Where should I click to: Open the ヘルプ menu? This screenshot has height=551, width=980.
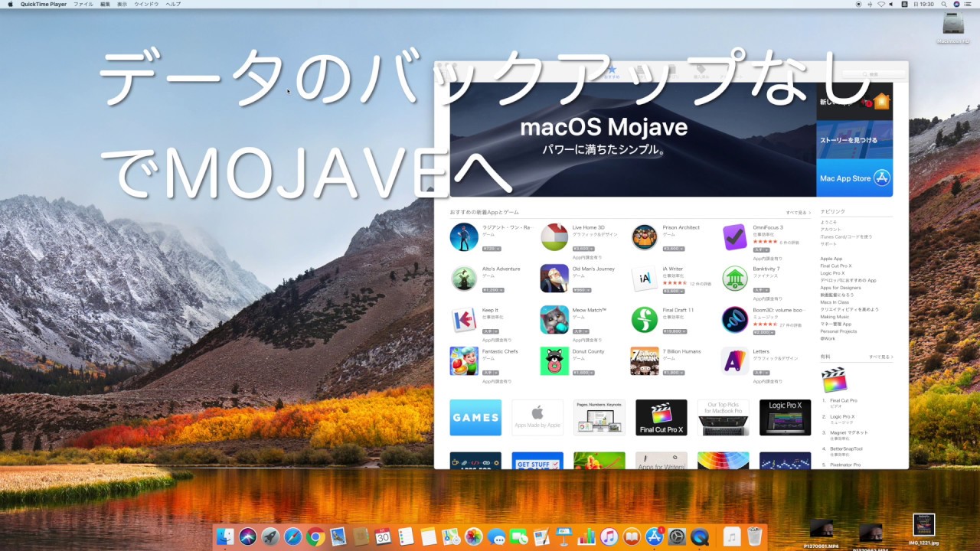pyautogui.click(x=173, y=4)
